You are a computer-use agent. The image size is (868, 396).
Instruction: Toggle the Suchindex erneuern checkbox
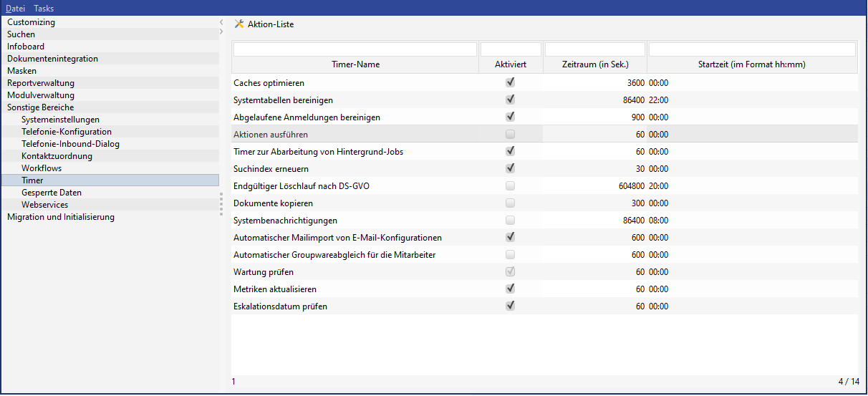pyautogui.click(x=511, y=168)
